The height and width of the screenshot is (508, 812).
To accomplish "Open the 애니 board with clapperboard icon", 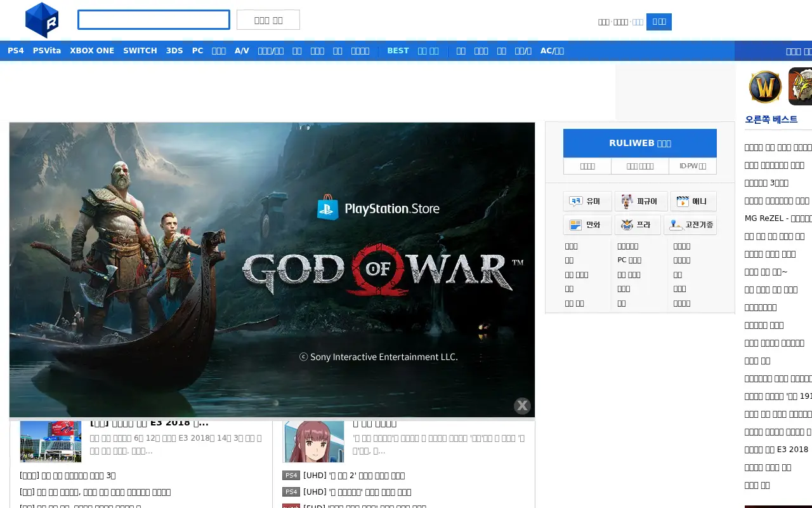I will click(x=693, y=201).
